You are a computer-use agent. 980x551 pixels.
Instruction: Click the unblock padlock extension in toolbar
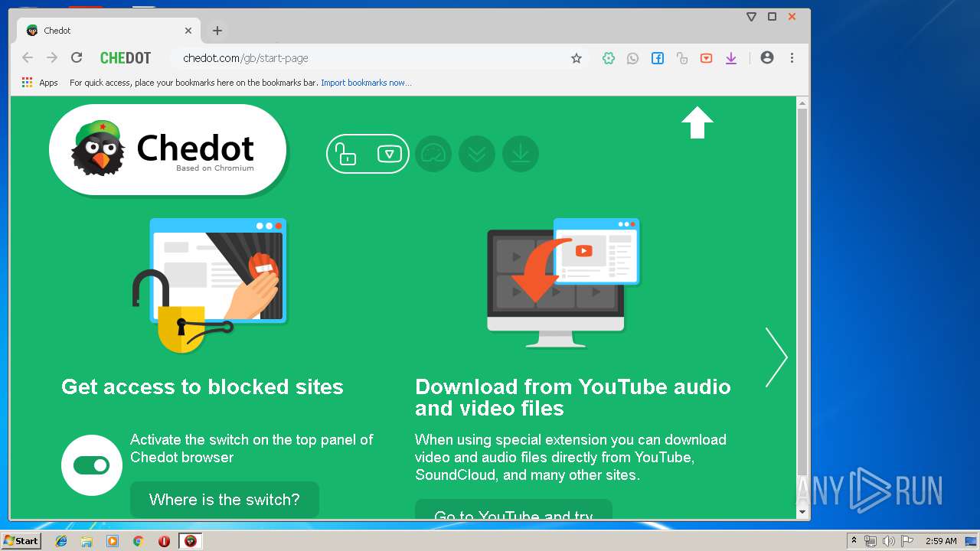[682, 58]
